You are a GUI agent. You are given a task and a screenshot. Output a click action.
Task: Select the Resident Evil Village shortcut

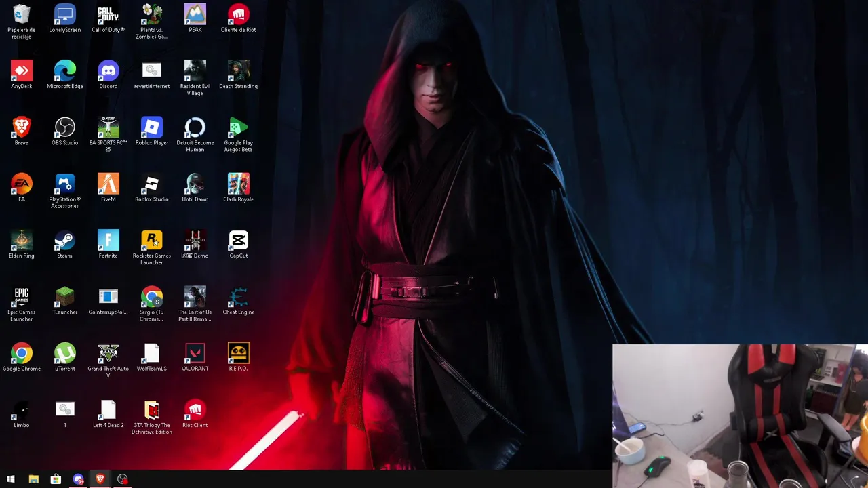(x=195, y=70)
